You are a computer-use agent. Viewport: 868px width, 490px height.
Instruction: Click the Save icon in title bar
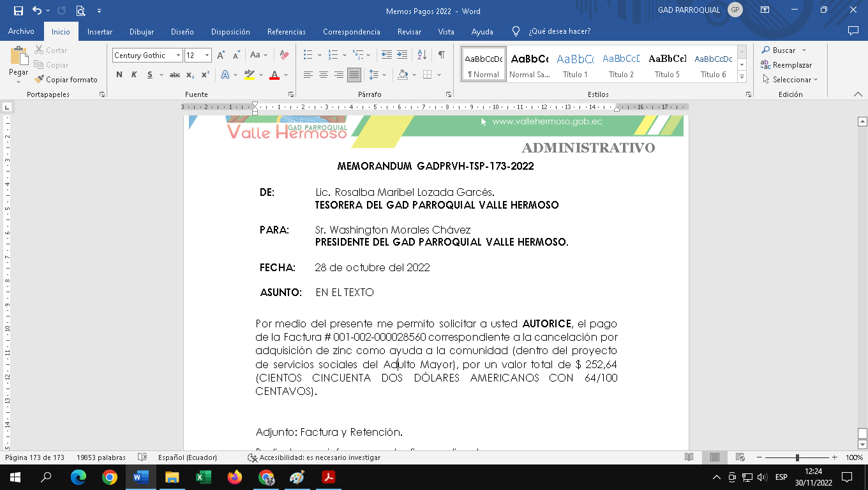pyautogui.click(x=18, y=11)
